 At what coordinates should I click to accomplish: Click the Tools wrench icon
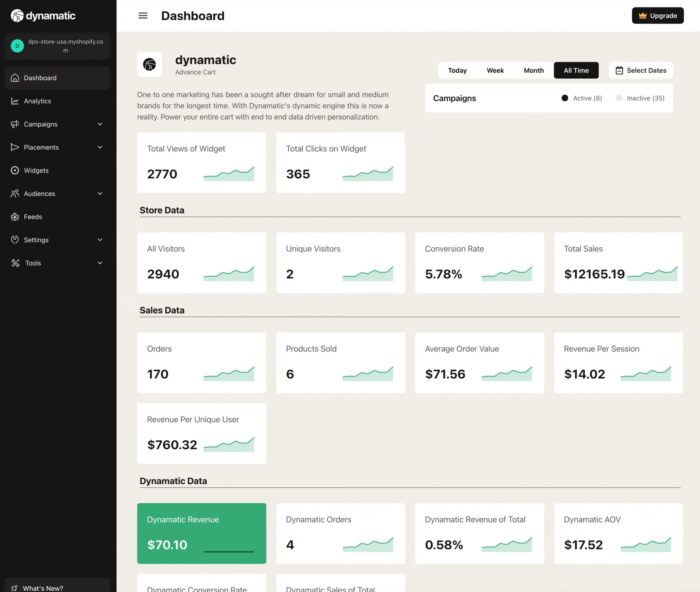click(15, 263)
